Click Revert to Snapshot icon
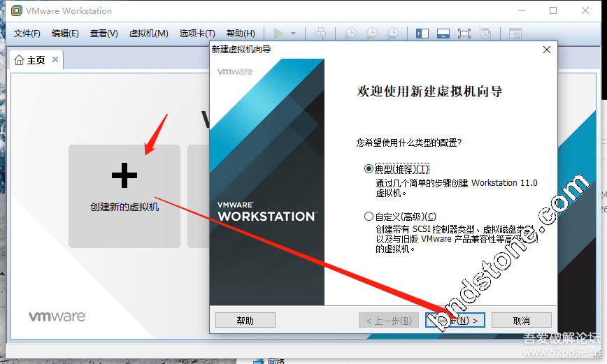The image size is (607, 364). pos(371,34)
